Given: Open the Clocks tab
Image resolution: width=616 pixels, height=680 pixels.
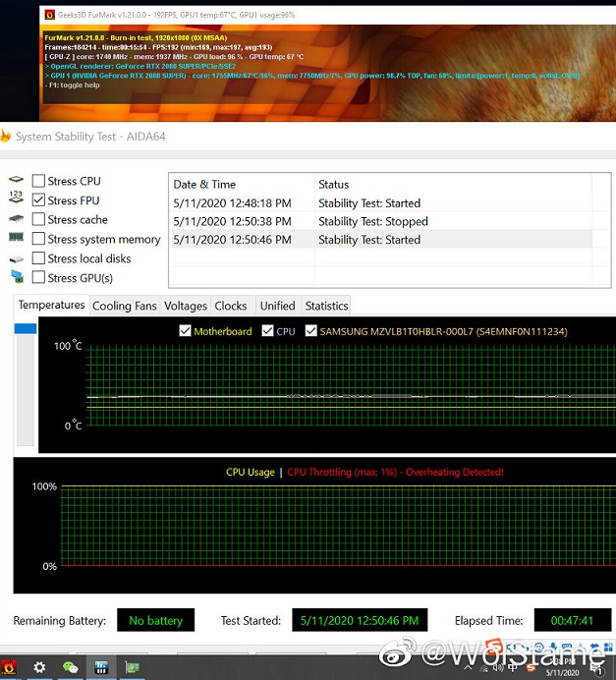Looking at the screenshot, I should 231,306.
